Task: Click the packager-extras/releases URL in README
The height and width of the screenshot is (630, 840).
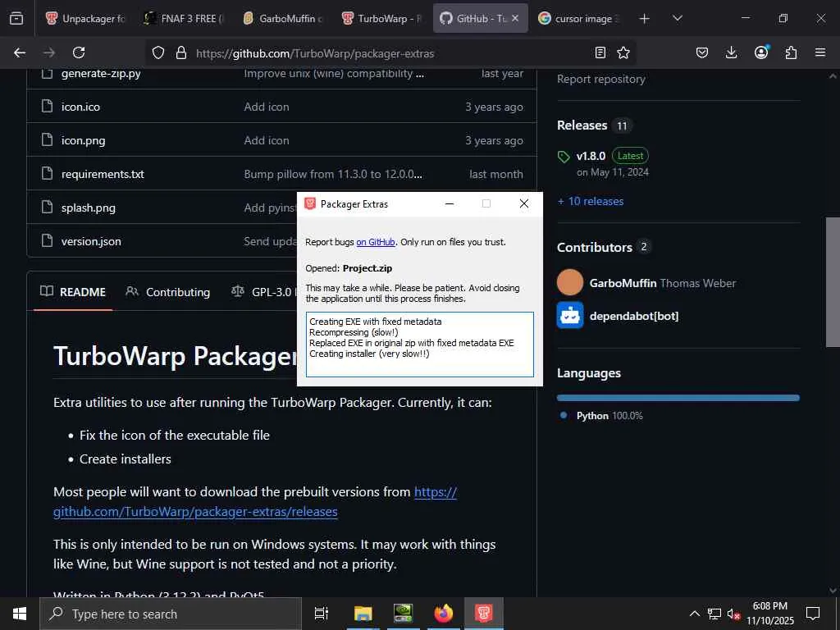Action: click(255, 501)
